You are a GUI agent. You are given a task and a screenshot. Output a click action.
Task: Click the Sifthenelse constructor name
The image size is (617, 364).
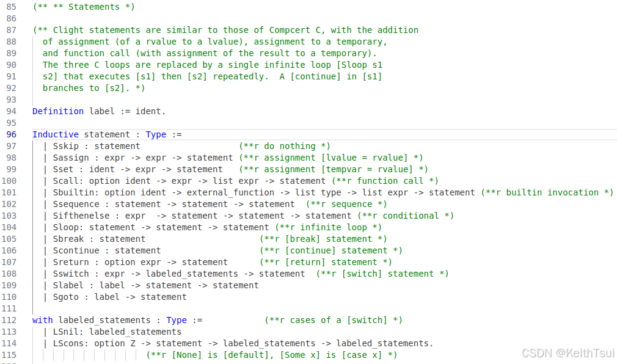coord(81,216)
